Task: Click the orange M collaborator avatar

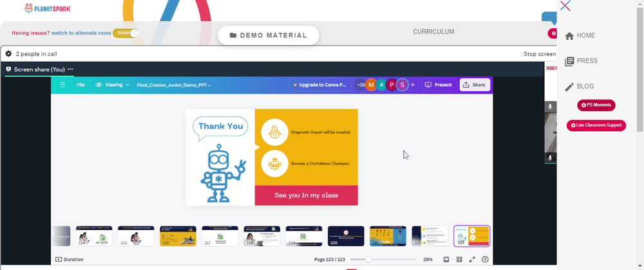Action: coord(371,85)
